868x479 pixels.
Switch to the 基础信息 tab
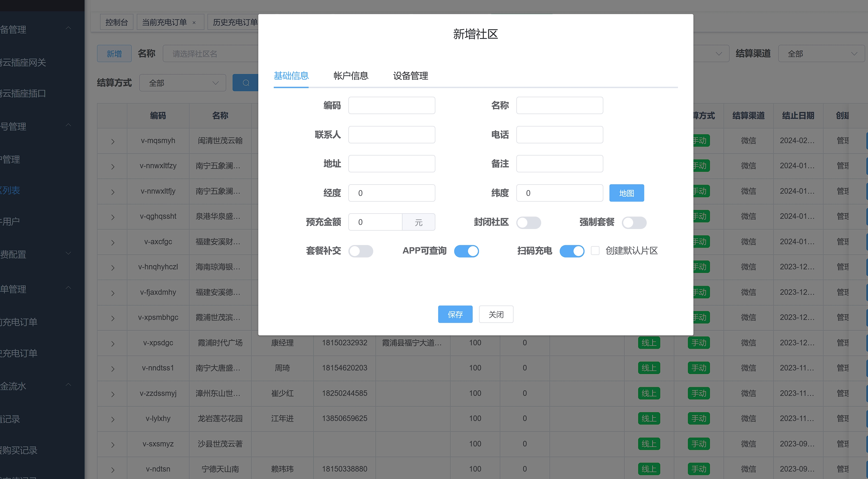291,76
